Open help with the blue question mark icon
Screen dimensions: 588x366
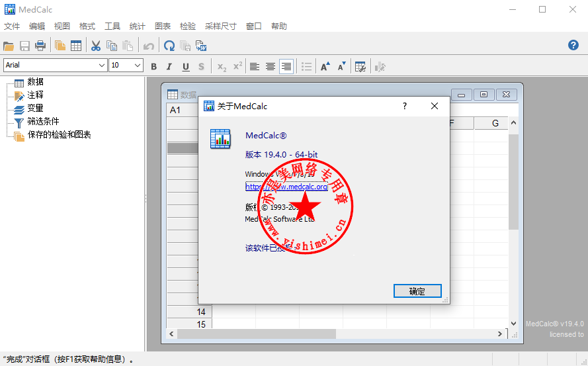(573, 46)
